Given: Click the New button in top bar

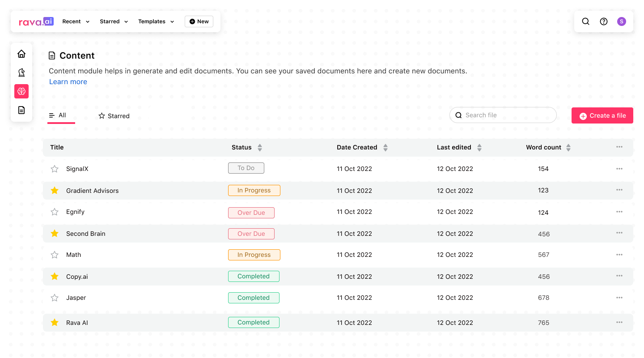Looking at the screenshot, I should 199,21.
